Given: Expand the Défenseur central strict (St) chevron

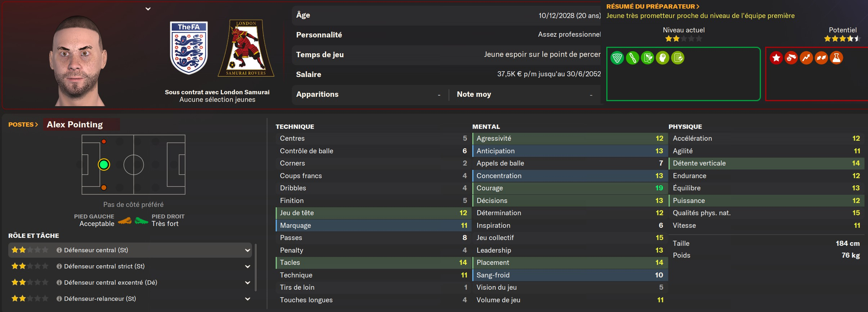Looking at the screenshot, I should coord(248,266).
